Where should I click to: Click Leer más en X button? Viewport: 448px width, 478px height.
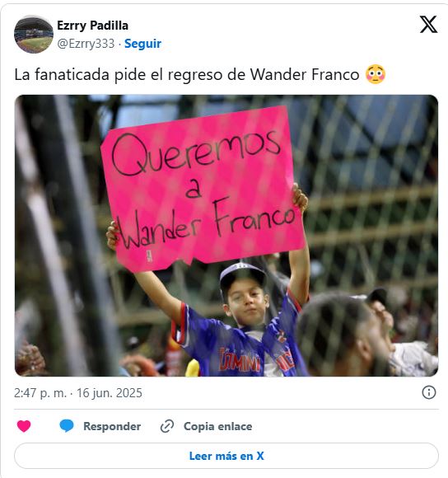point(226,456)
